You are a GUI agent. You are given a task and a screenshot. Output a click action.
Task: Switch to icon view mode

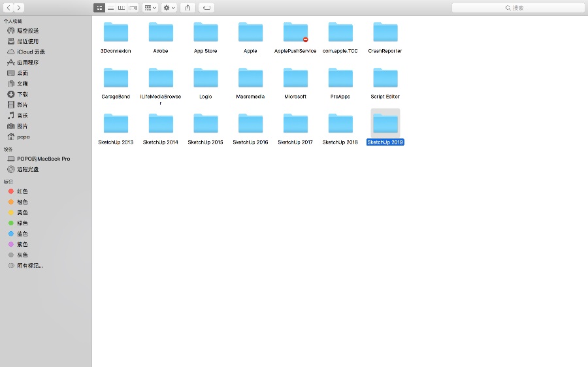[x=99, y=7]
